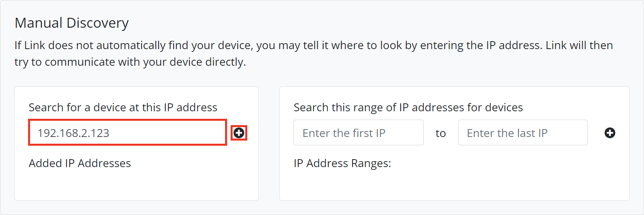This screenshot has height=215, width=644.
Task: Click "Search this range of IP addresses" label
Action: [x=408, y=107]
